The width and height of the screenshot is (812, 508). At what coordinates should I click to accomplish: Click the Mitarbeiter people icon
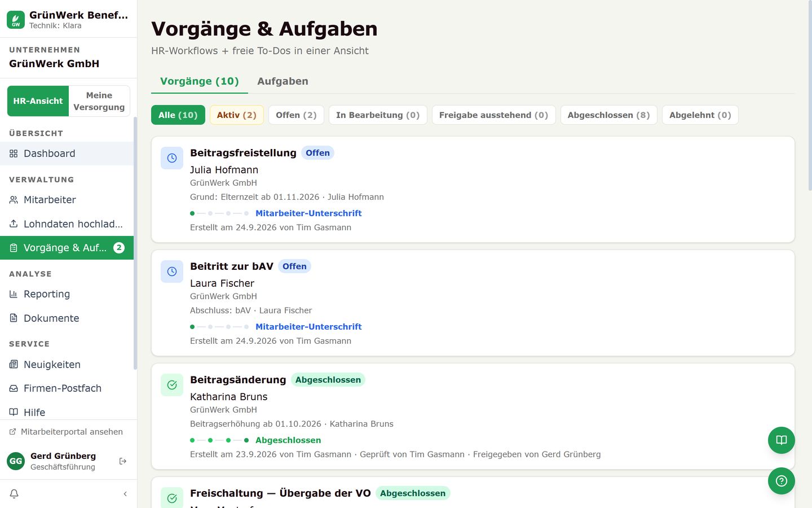[14, 200]
